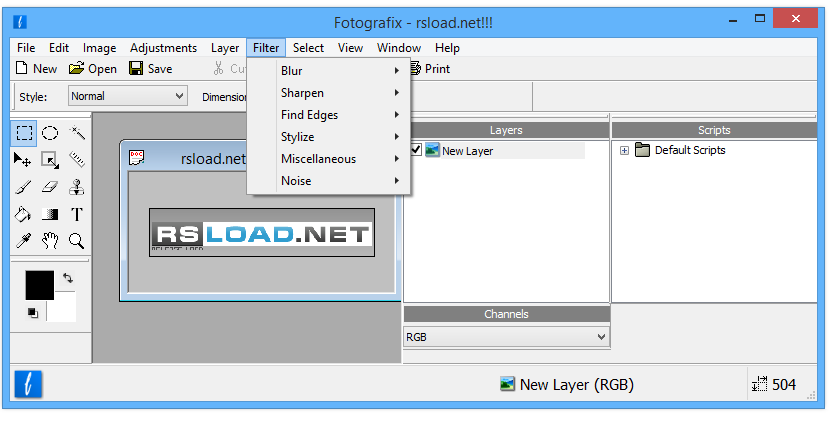Click the dimensions icon beside 504
The image size is (839, 424).
[x=759, y=384]
